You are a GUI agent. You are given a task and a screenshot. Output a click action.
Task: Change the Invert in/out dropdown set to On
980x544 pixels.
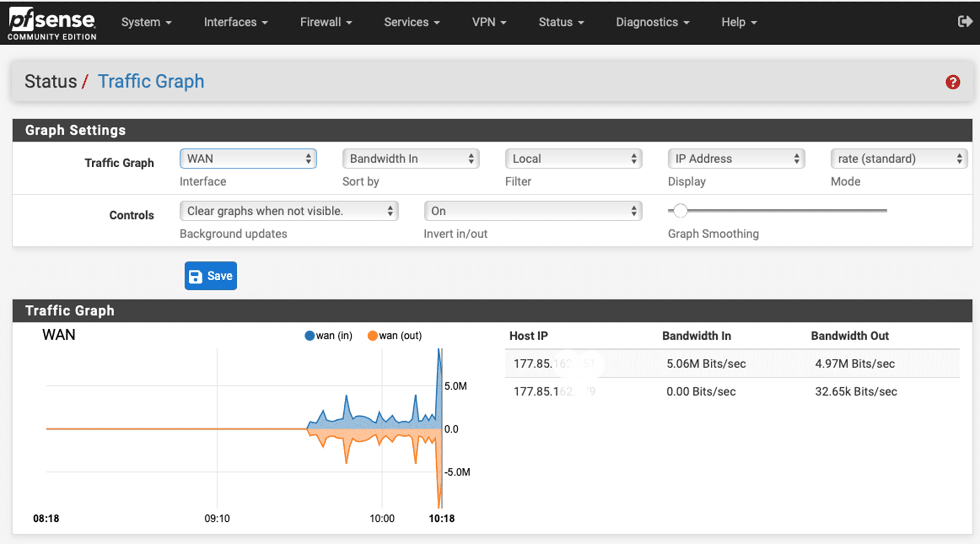click(x=533, y=211)
